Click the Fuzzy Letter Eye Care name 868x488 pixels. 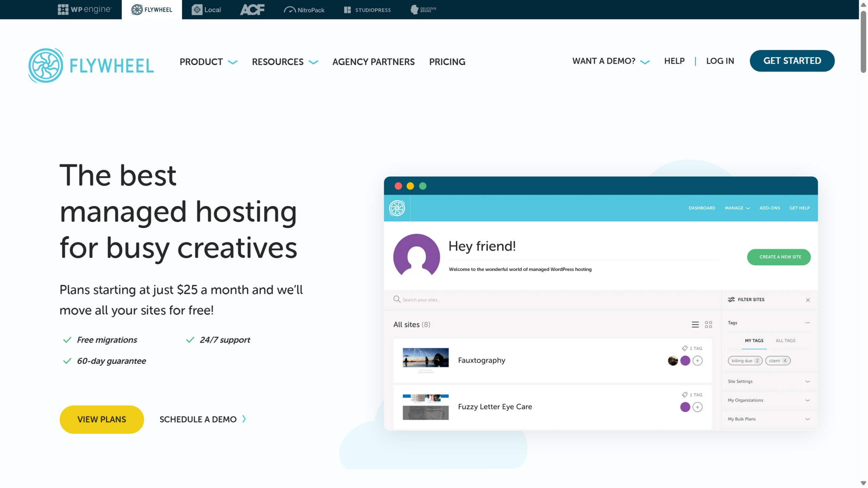point(495,407)
